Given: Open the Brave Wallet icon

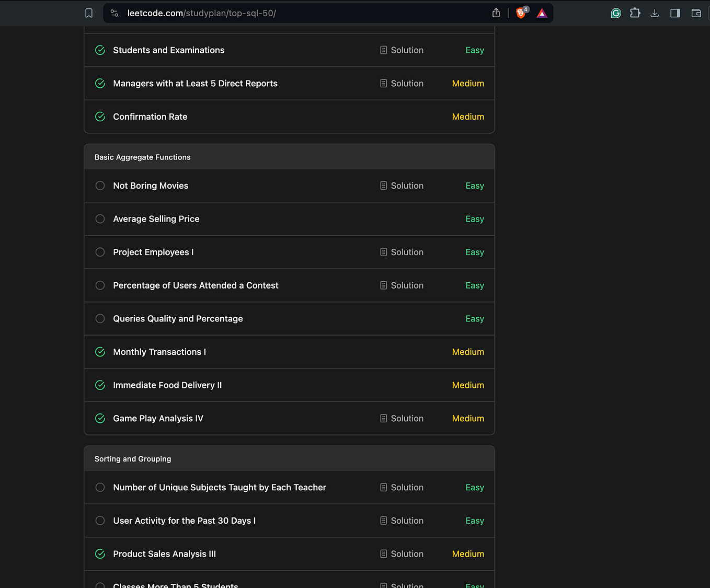Looking at the screenshot, I should coord(696,13).
